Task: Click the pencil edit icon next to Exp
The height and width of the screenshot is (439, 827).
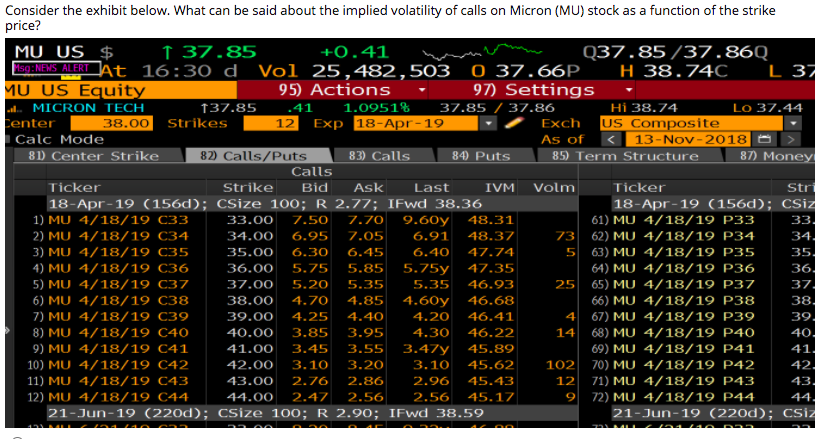Action: click(x=514, y=123)
